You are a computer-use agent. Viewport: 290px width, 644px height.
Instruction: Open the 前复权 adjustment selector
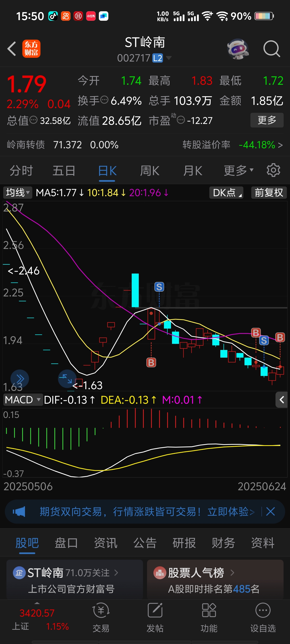[269, 193]
